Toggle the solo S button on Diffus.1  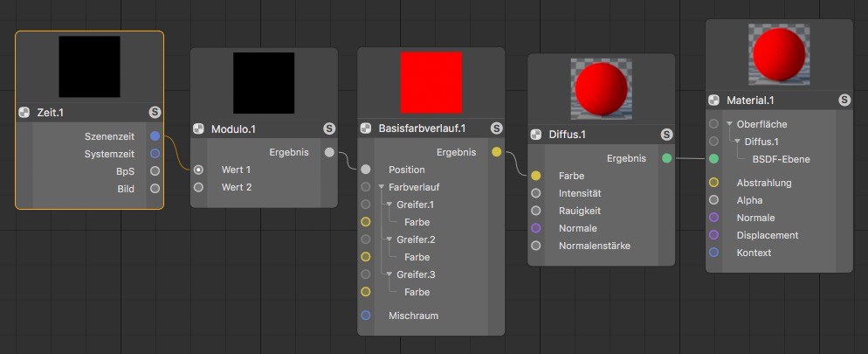click(666, 135)
